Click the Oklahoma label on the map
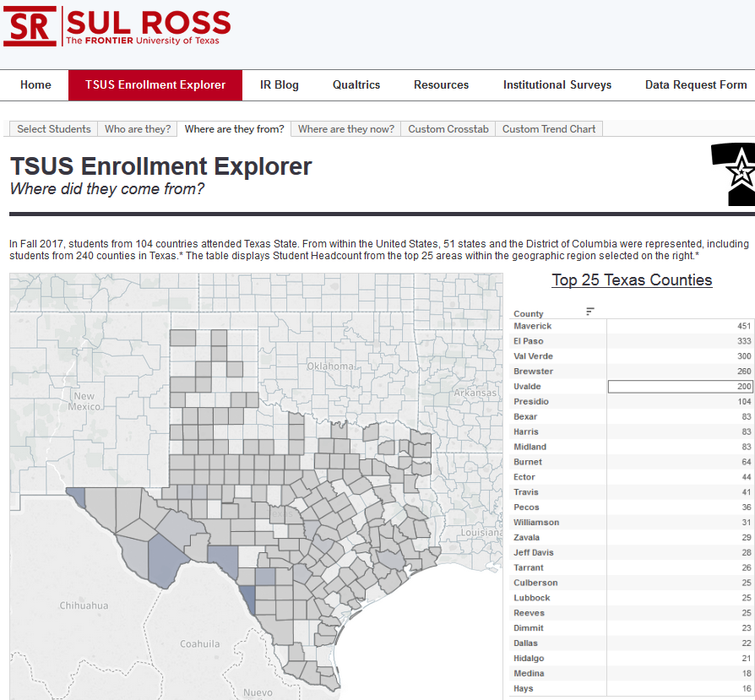Viewport: 755px width, 700px height. pyautogui.click(x=331, y=366)
